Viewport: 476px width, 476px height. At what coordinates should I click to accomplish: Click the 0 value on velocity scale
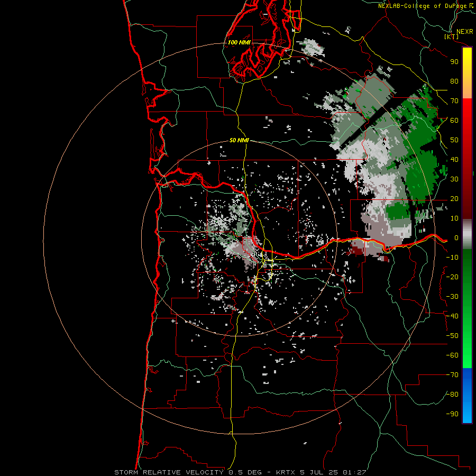pos(456,238)
